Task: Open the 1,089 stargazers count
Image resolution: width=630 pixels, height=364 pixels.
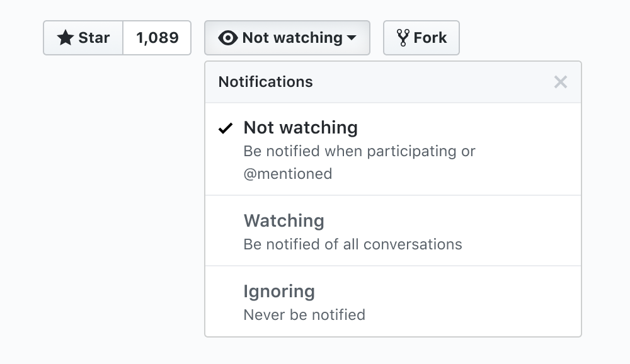Action: point(157,38)
